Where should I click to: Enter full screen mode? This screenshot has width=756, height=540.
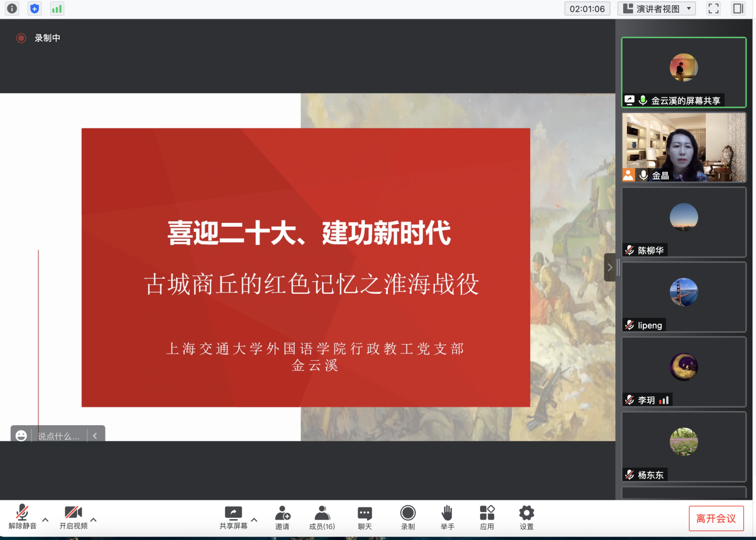[713, 9]
